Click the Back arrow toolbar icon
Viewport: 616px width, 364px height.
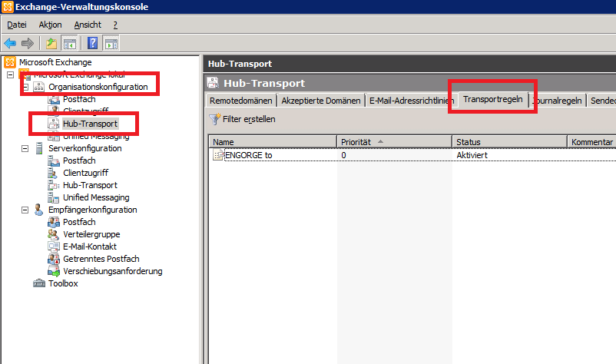pyautogui.click(x=10, y=43)
